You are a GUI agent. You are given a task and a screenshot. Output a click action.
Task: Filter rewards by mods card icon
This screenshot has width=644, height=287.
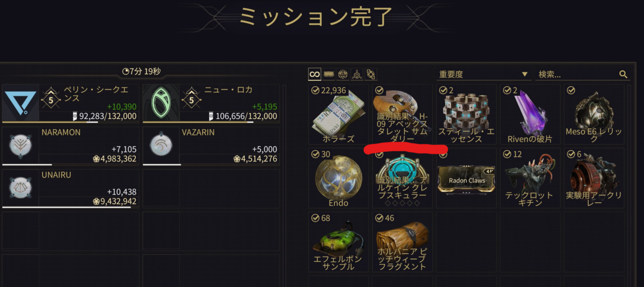pyautogui.click(x=329, y=74)
